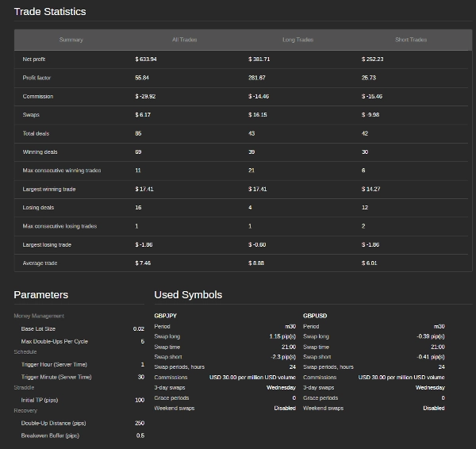Click short trades swaps $ -9.98
The width and height of the screenshot is (476, 449).
[370, 115]
